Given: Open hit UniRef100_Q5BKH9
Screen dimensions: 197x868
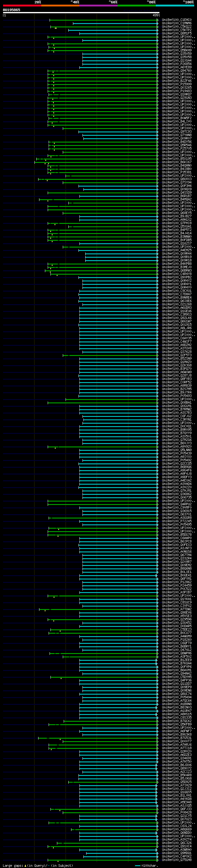Looking at the screenshot, I should tap(176, 50).
